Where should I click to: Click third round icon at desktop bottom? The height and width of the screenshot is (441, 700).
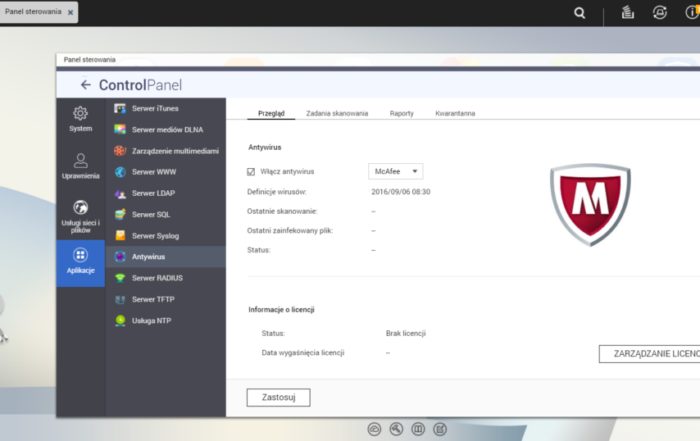click(418, 429)
